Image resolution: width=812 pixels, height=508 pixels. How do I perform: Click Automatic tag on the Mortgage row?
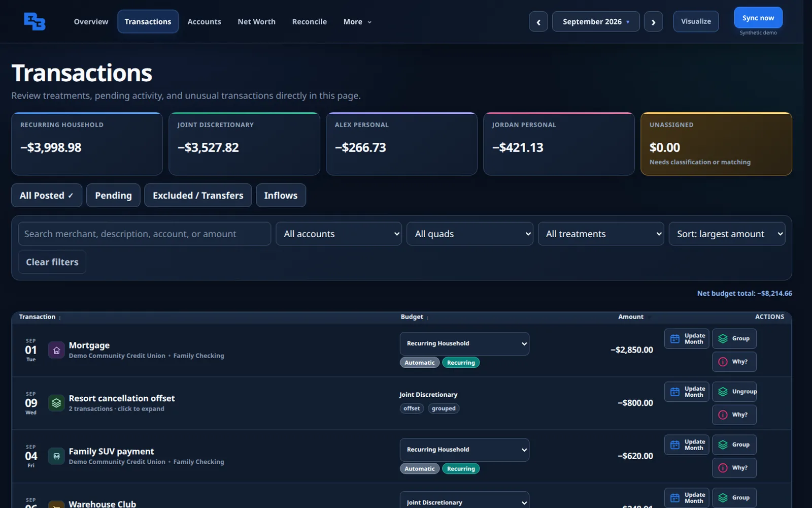[x=419, y=363]
